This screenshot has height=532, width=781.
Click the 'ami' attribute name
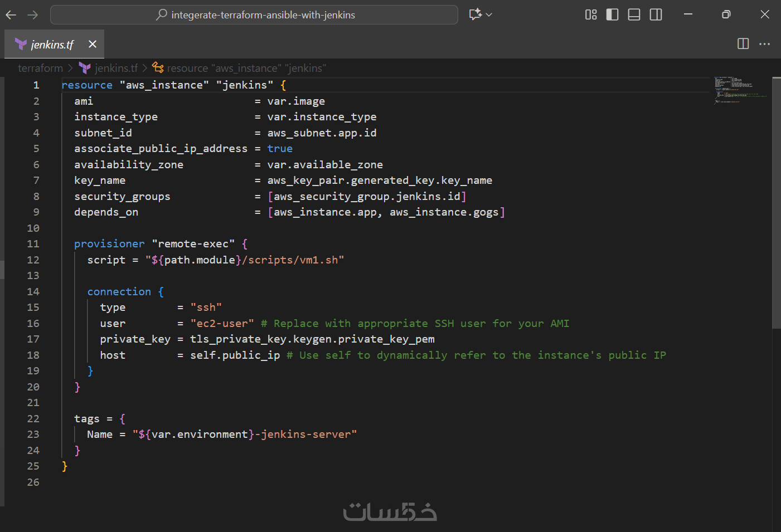click(84, 101)
